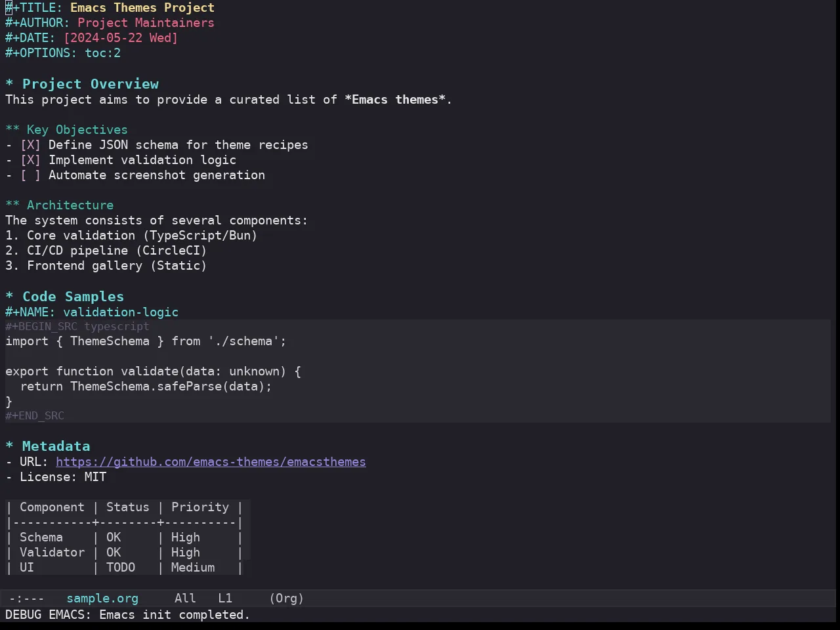Fold the Key Objectives subheading stars
Image resolution: width=840 pixels, height=630 pixels.
coord(12,130)
